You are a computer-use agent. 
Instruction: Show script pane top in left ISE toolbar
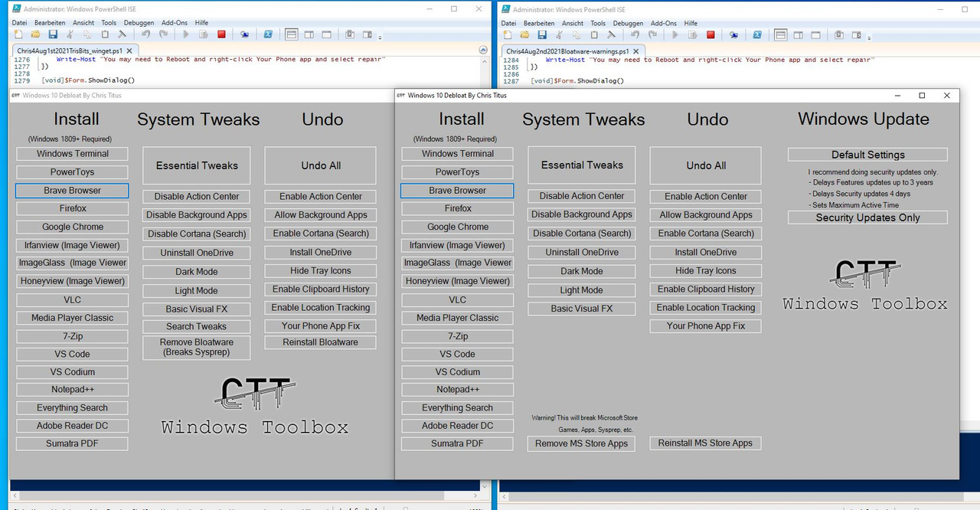[x=292, y=34]
